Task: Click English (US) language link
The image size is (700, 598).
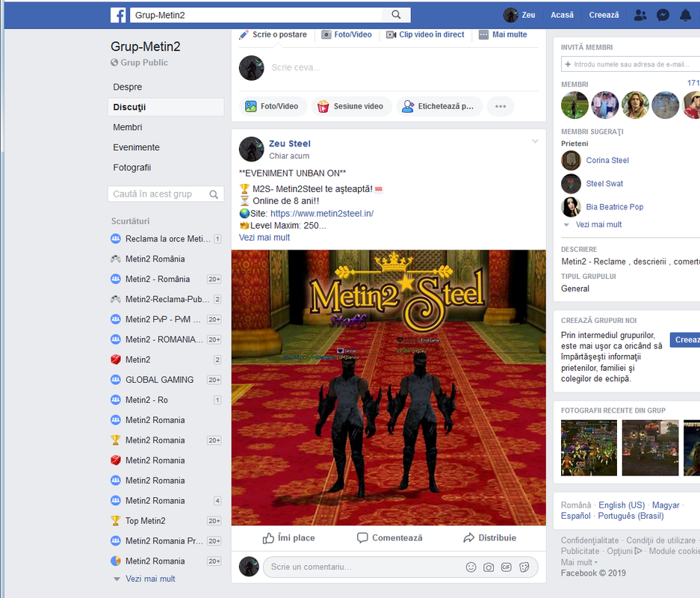Action: 622,505
